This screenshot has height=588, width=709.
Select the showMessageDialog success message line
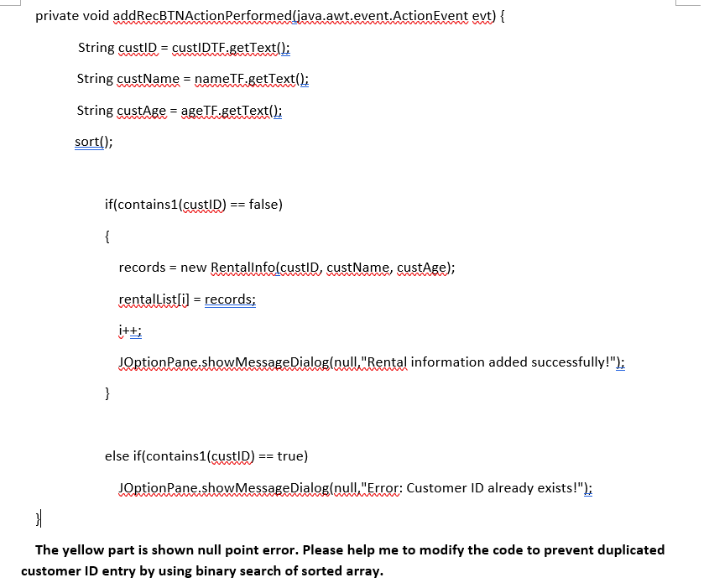click(x=373, y=362)
